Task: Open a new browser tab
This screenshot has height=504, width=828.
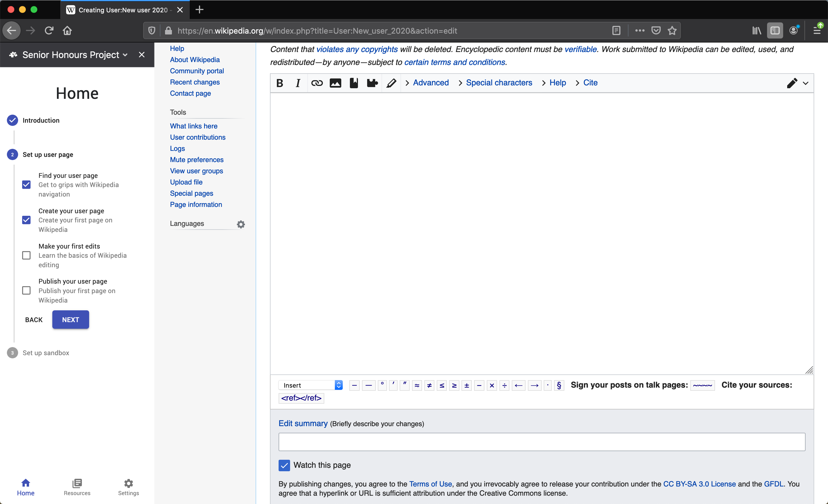Action: click(199, 10)
